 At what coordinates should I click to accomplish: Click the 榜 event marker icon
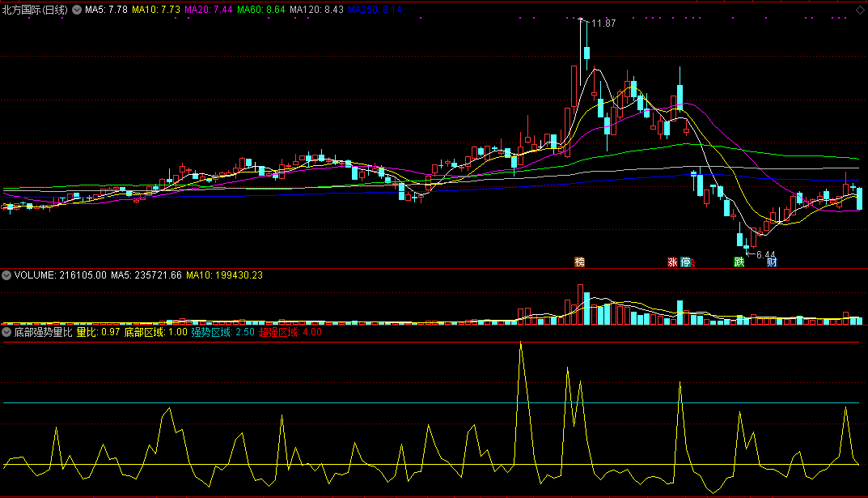point(579,262)
